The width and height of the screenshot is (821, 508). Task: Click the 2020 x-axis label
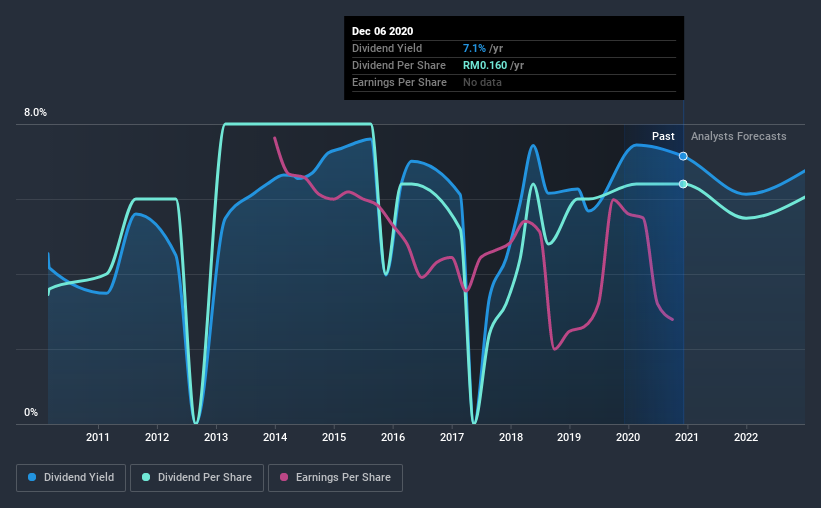coord(628,437)
